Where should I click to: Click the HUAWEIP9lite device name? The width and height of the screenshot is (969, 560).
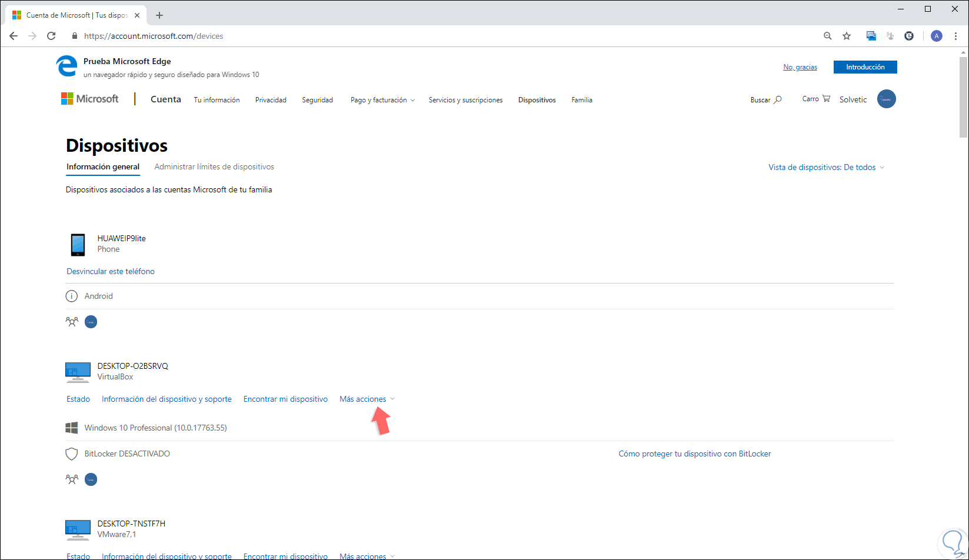point(122,238)
